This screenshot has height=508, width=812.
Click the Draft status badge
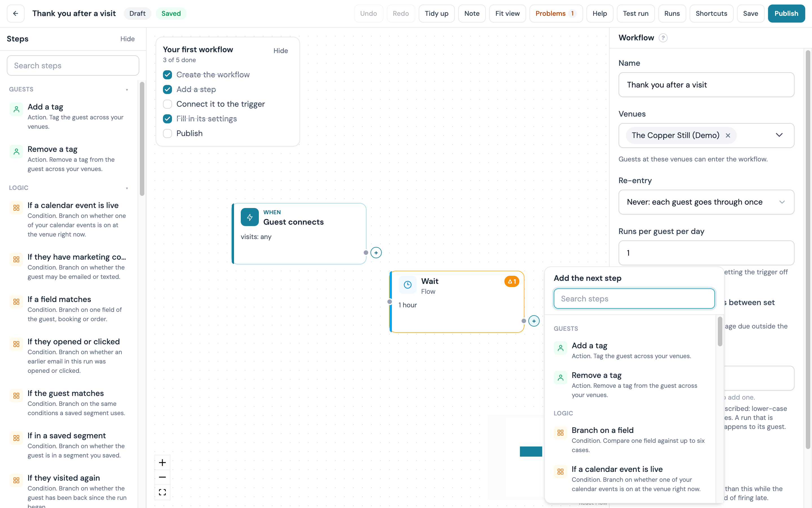pyautogui.click(x=137, y=14)
